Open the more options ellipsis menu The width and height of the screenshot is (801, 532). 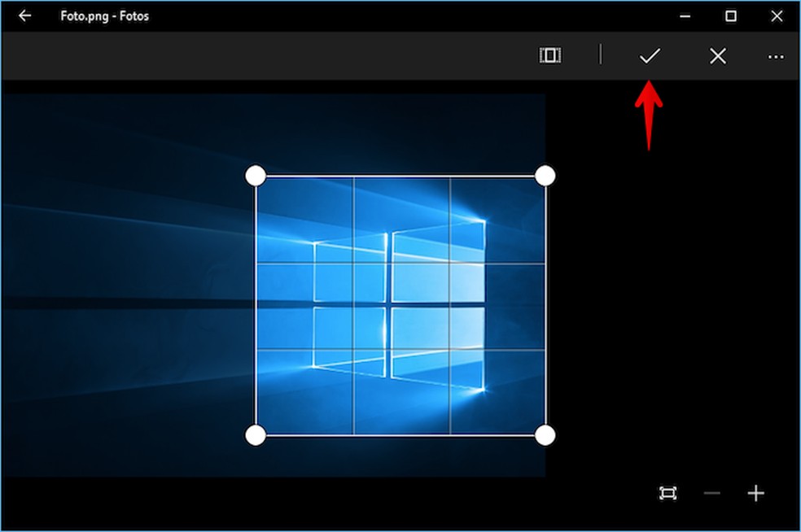(776, 57)
